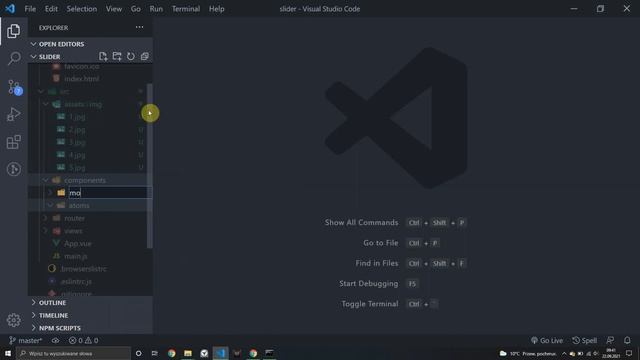Open the Manage gear settings icon

(13, 320)
